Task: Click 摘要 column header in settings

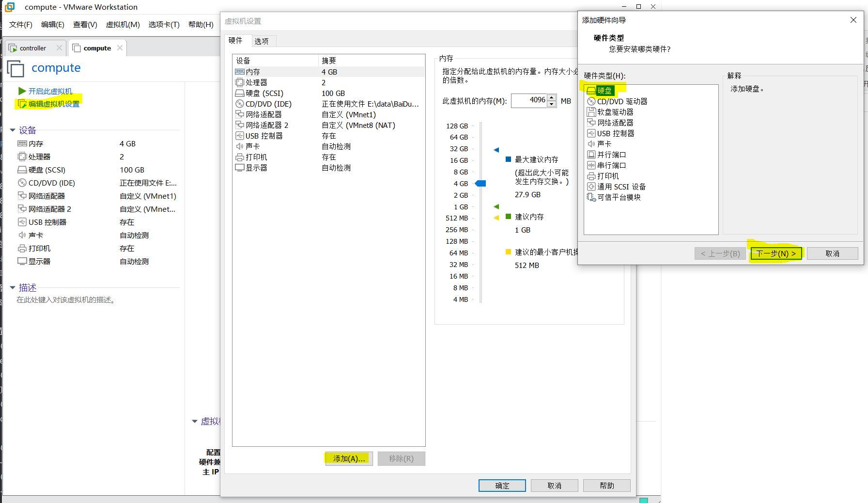Action: pyautogui.click(x=371, y=61)
